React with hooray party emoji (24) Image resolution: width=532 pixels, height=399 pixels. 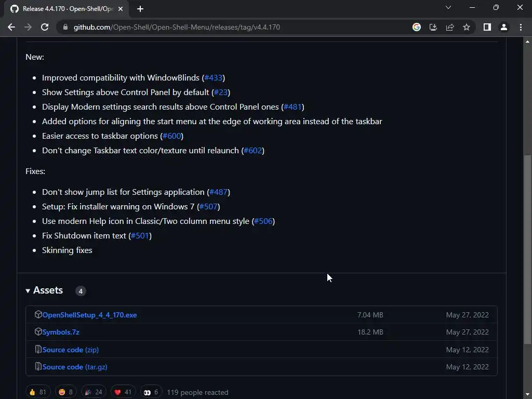tap(94, 392)
